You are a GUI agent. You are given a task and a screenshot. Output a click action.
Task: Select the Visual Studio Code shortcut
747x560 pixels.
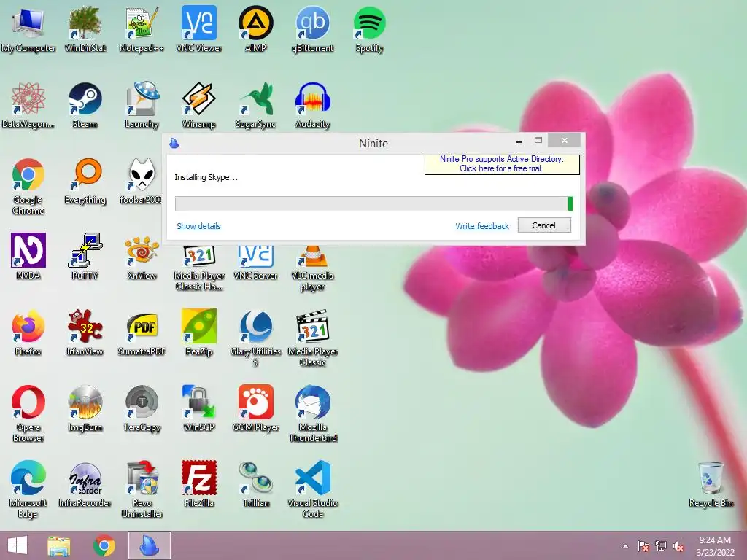pyautogui.click(x=312, y=489)
